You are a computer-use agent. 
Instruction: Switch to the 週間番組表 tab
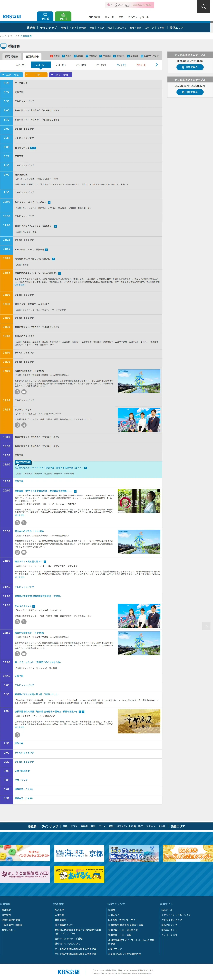12,56
